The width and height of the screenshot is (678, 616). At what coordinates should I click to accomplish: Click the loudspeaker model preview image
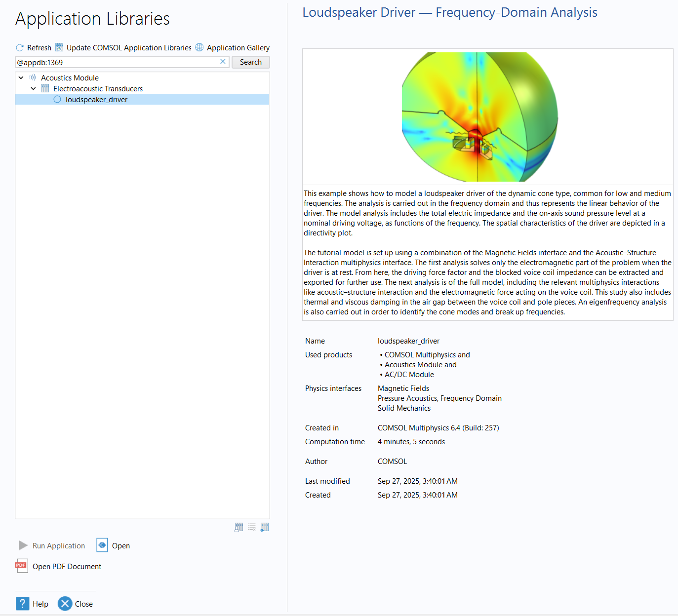(480, 116)
